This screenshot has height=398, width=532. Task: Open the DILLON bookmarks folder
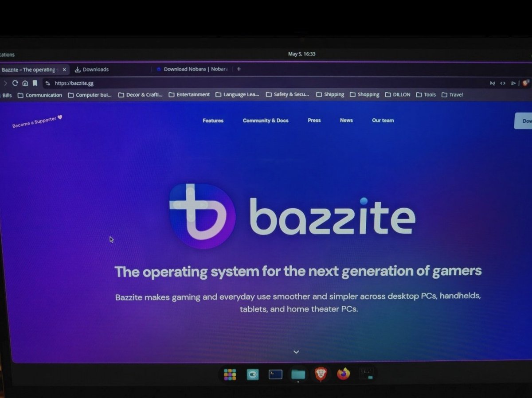(x=398, y=94)
